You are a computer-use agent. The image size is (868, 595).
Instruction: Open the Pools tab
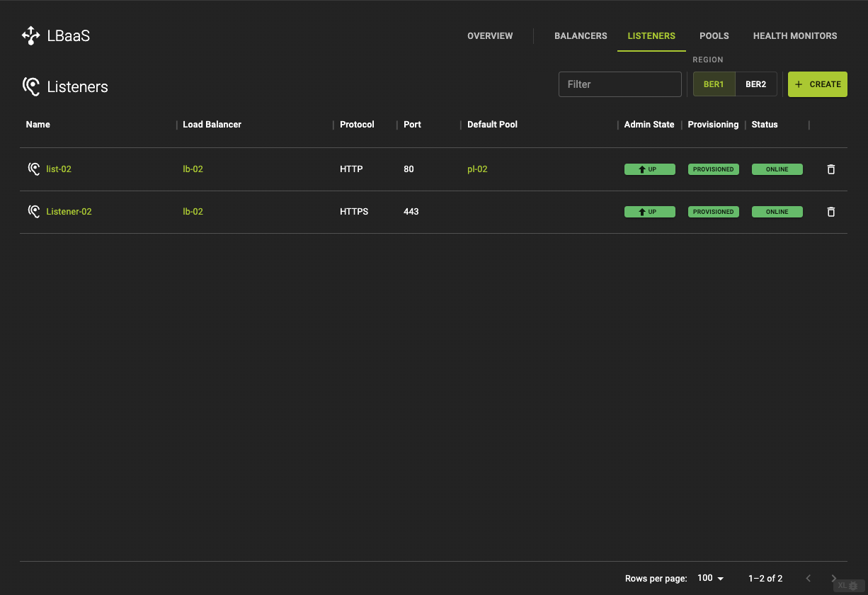point(714,35)
